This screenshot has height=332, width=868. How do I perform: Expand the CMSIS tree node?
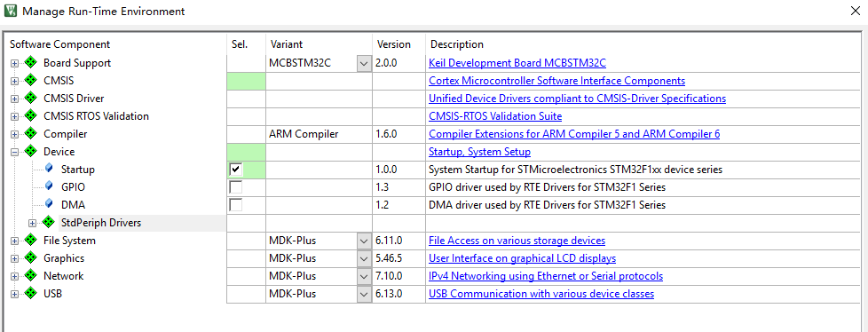click(14, 82)
